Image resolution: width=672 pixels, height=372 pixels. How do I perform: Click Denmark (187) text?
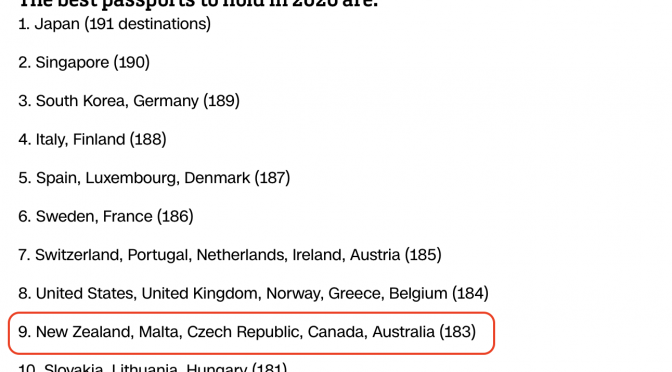tap(237, 178)
